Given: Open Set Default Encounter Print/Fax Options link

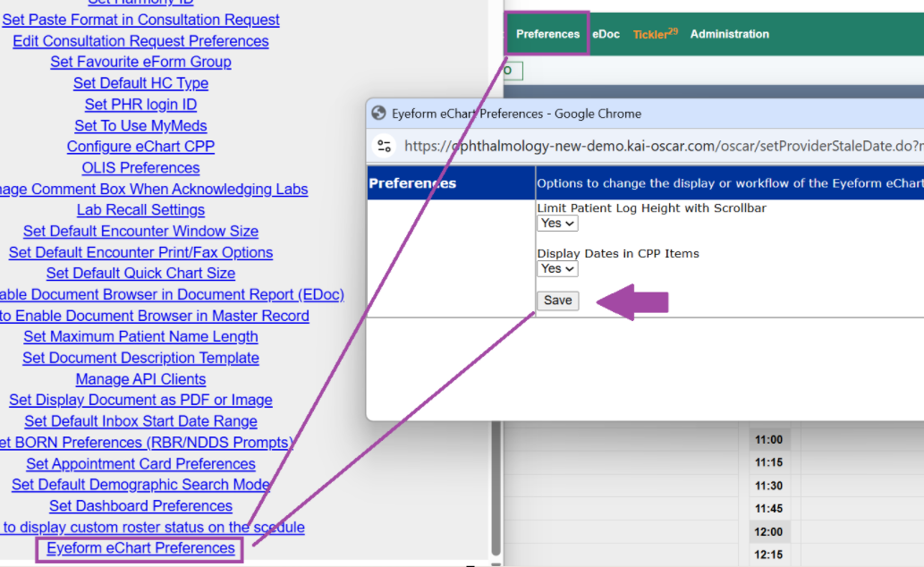Looking at the screenshot, I should [x=140, y=252].
